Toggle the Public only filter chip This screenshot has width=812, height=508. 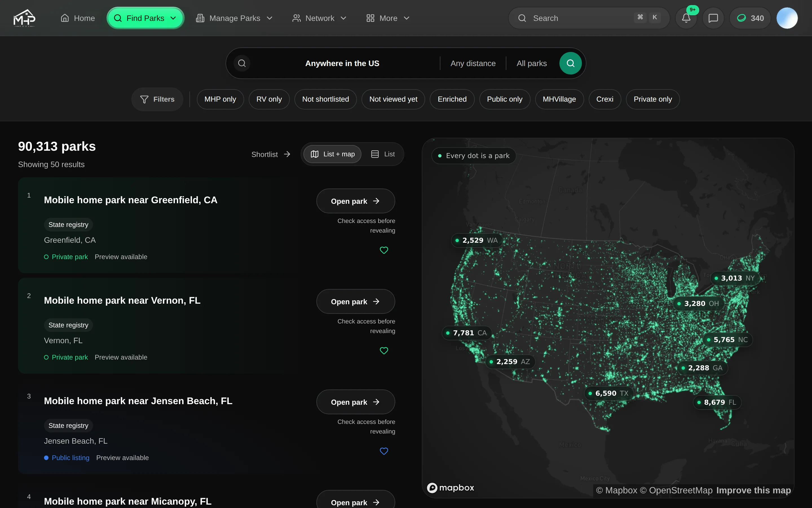click(x=505, y=99)
